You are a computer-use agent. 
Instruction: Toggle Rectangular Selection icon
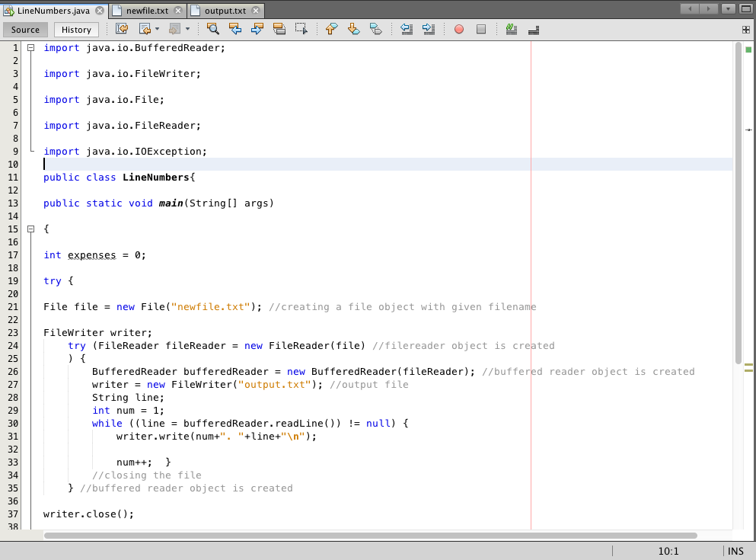pos(301,29)
